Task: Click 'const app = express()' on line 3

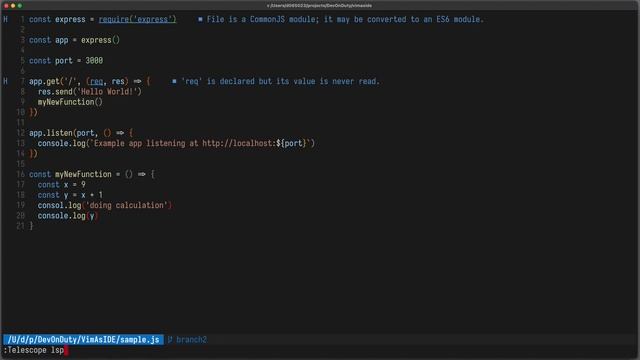Action: tap(74, 40)
